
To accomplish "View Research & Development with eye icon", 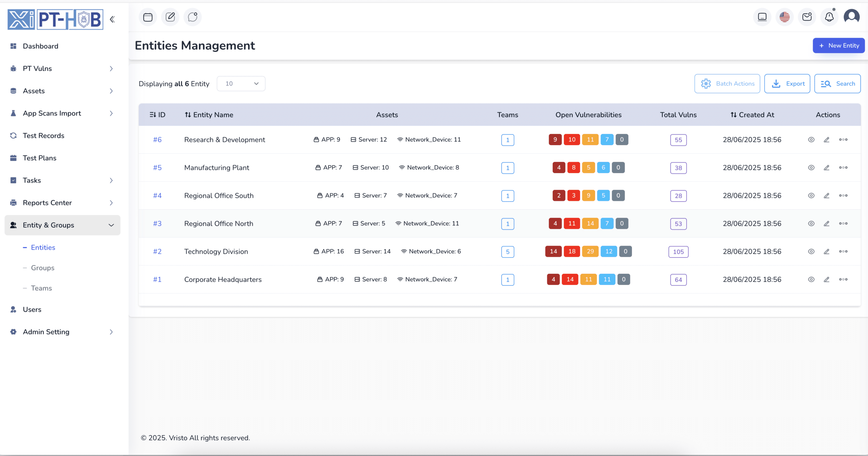I will pyautogui.click(x=811, y=140).
